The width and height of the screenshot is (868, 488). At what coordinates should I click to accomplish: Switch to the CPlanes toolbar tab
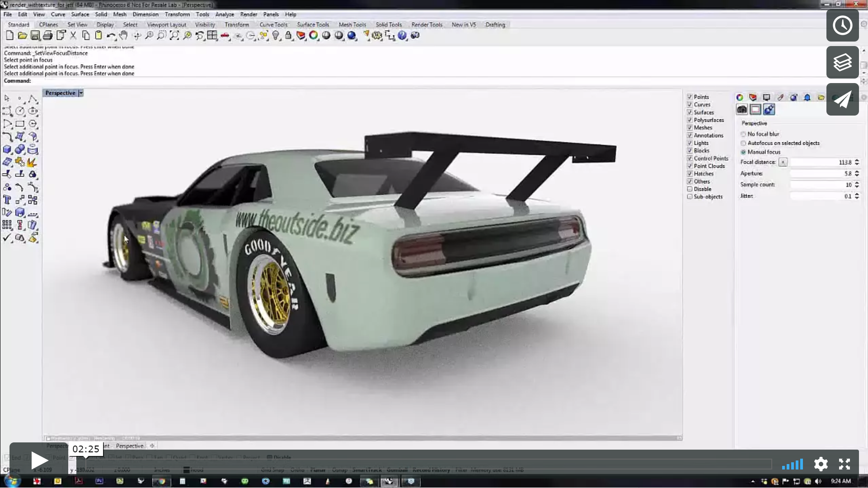point(48,25)
